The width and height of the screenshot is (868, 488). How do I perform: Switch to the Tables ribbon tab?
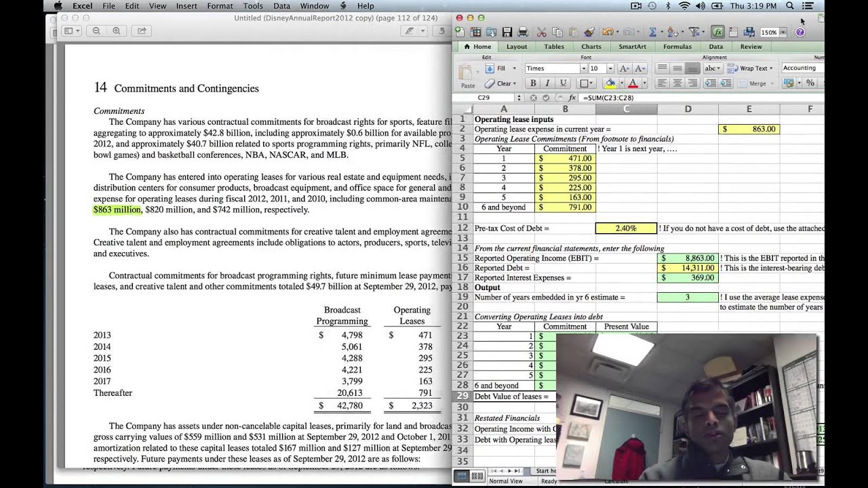554,47
